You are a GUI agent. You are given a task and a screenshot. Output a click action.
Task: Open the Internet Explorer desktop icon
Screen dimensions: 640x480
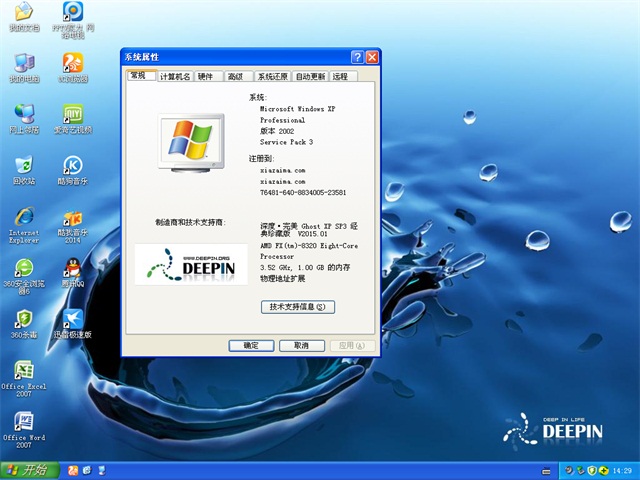[24, 218]
